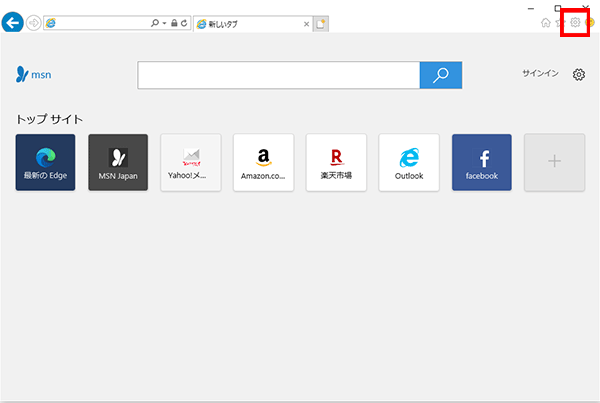This screenshot has height=403, width=600.
Task: Open the msn page settings gear
Action: (x=579, y=74)
